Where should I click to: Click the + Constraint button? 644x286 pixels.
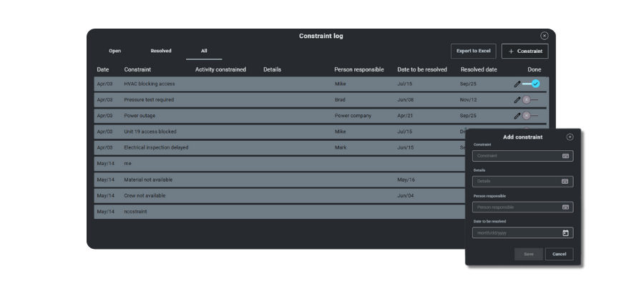point(525,51)
